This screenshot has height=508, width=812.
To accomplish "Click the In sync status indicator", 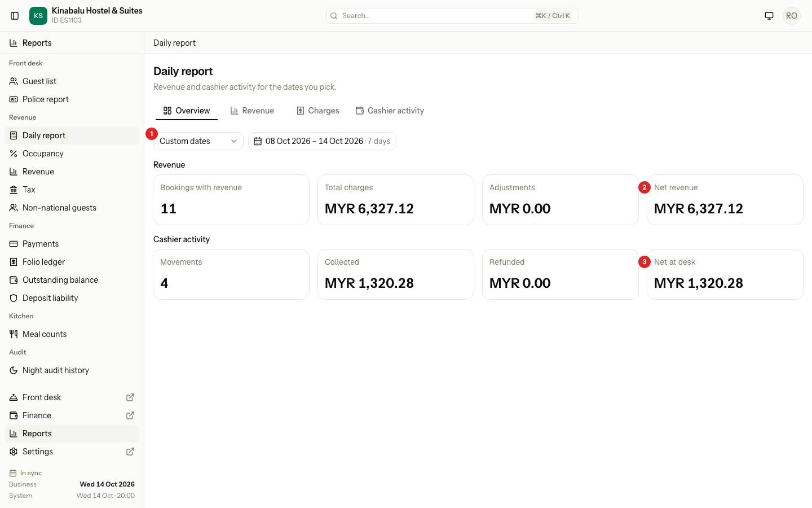I will click(x=26, y=473).
